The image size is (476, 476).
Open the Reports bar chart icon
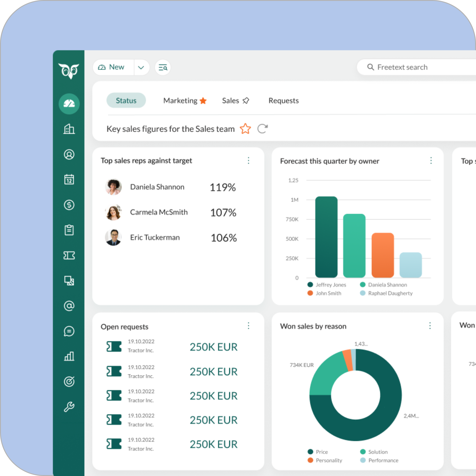point(69,356)
